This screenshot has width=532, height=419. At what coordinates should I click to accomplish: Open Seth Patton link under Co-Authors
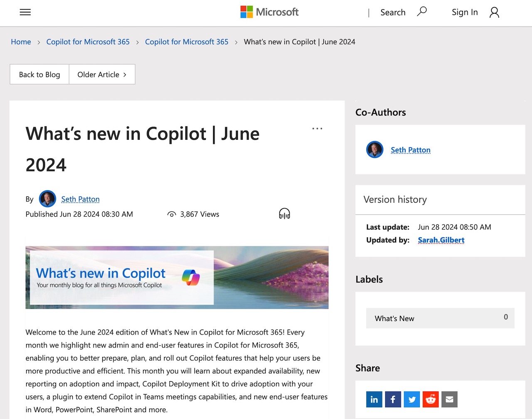[x=411, y=150]
